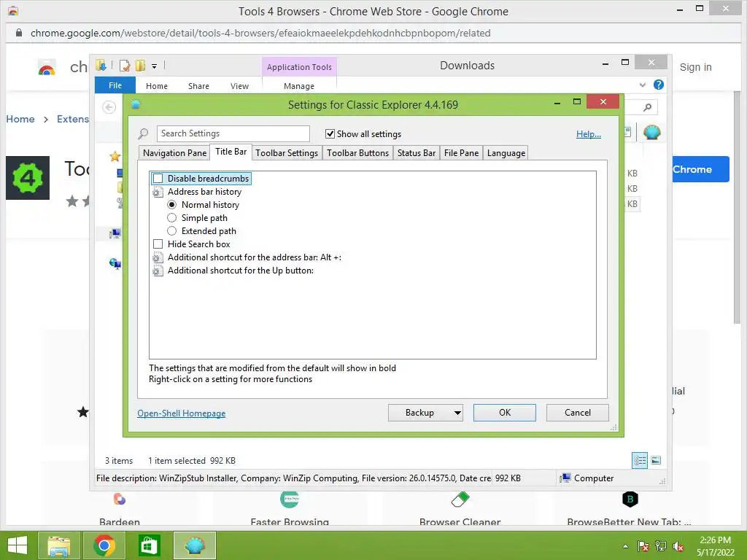Expand the ribbon chevron in Downloads window
This screenshot has height=560, width=747.
643,85
